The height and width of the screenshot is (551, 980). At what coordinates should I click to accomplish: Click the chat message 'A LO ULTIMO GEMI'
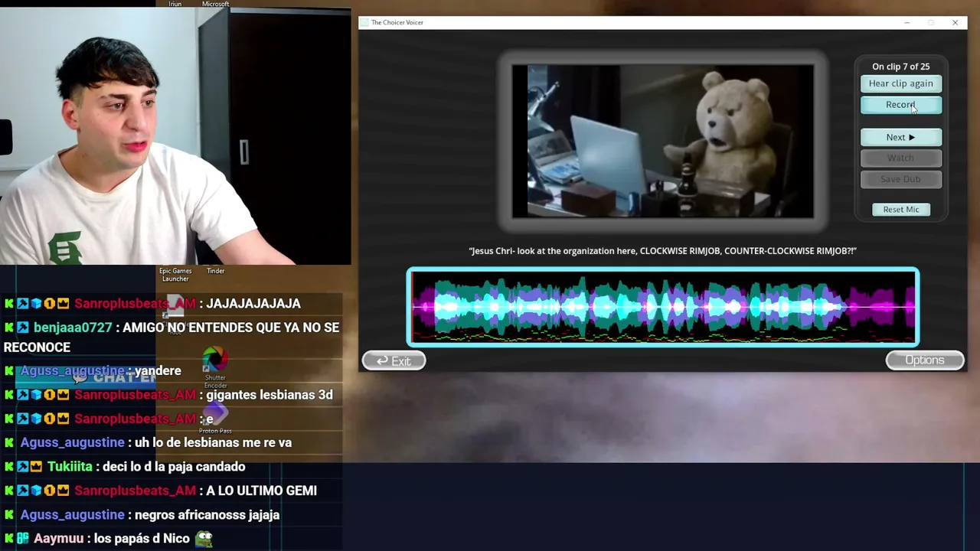point(261,491)
